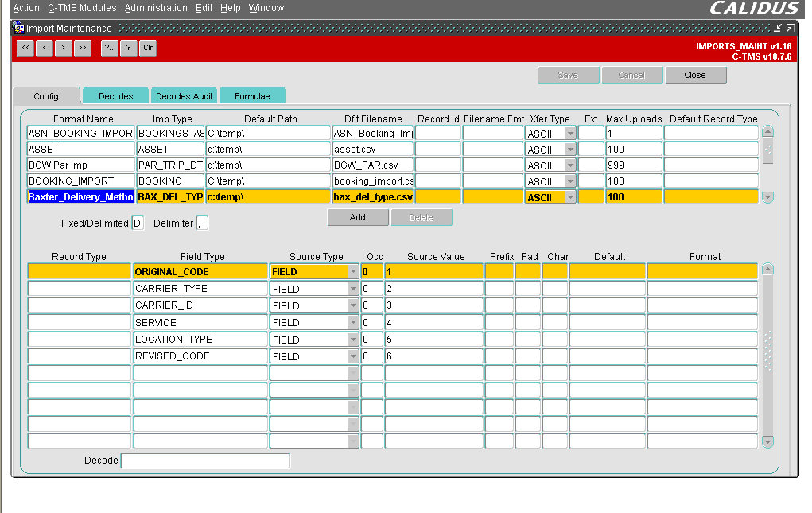The image size is (812, 513).
Task: Open Xfer Type dropdown for Baxter_Delivery_Method row
Action: coord(570,197)
